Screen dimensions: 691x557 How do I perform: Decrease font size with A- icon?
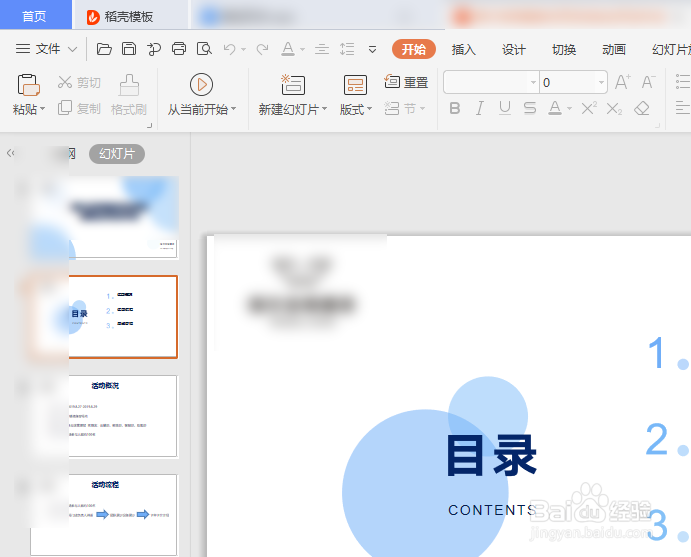[648, 82]
